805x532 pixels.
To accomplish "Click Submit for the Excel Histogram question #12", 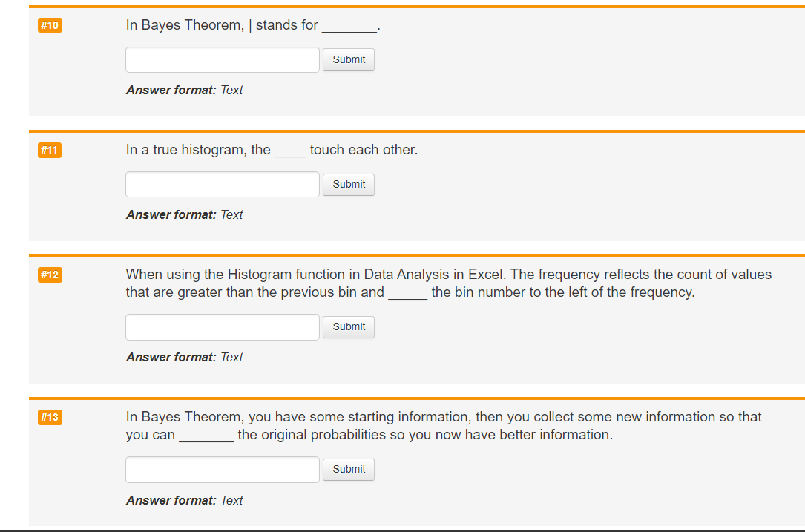I will [x=348, y=326].
